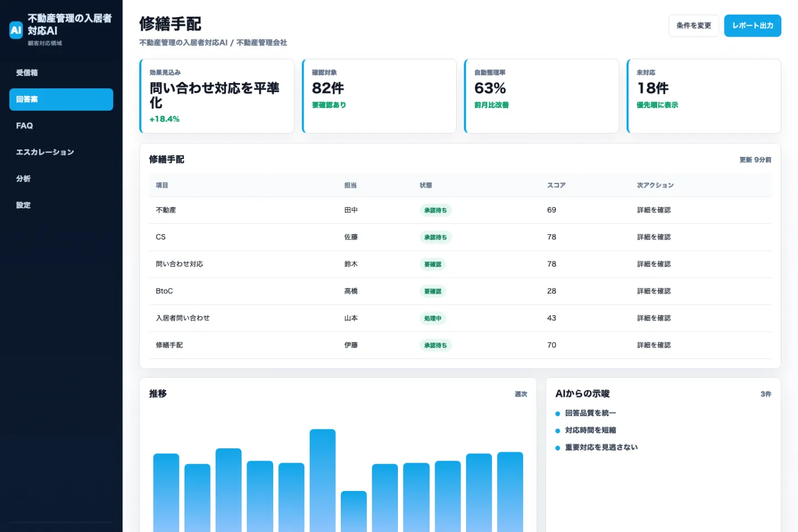
Task: Click 詳細を確認 in the CS row
Action: coord(653,237)
